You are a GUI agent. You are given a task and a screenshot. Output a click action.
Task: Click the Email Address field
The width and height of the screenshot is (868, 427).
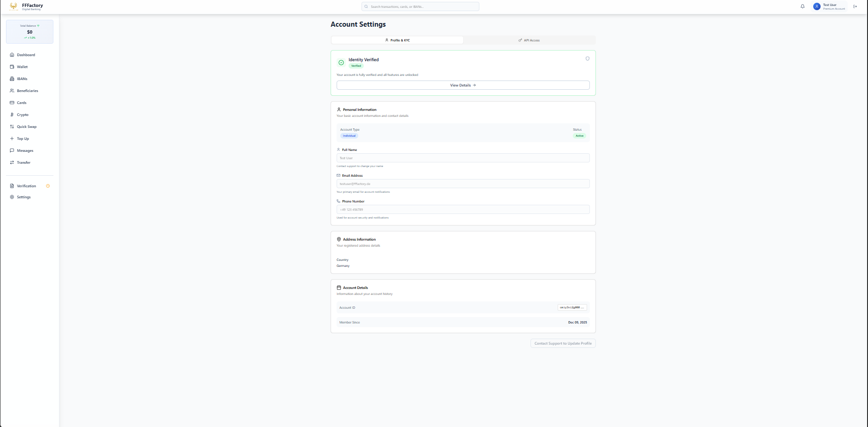click(x=463, y=184)
